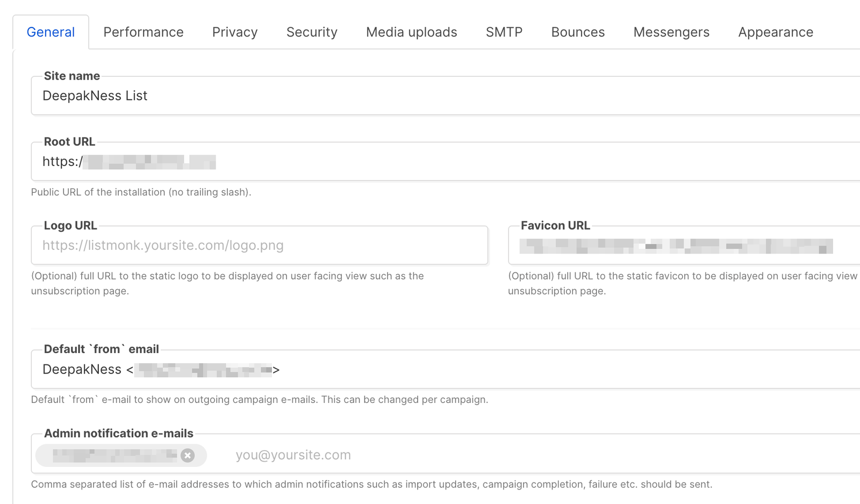Select the currently active General tab
Screen dimensions: 860x504
(51, 32)
